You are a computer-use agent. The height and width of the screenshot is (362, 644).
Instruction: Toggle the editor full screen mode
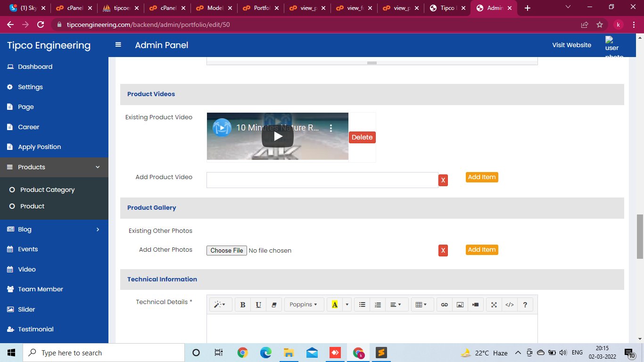tap(494, 305)
